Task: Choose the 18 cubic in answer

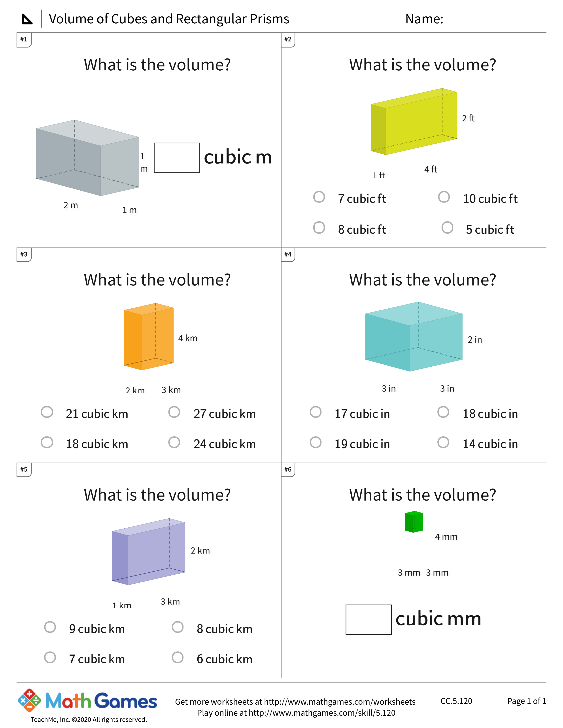Action: click(x=443, y=412)
